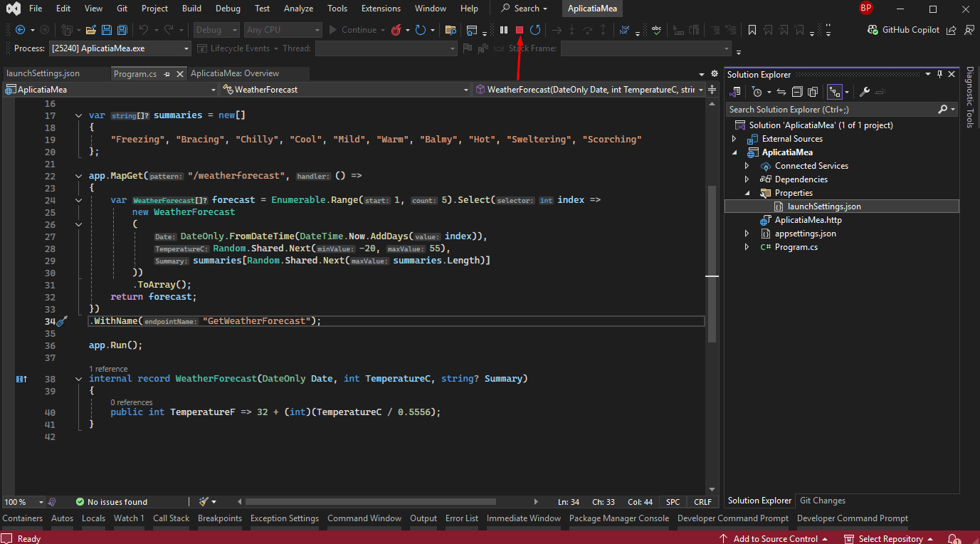Open the zoom level 100 % dropdown
Image resolution: width=980 pixels, height=544 pixels.
(23, 502)
